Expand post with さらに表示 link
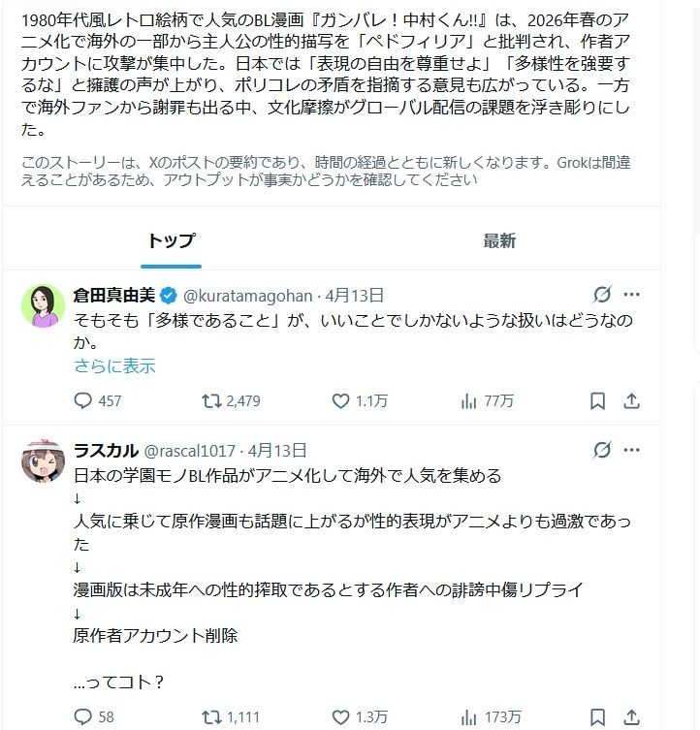The height and width of the screenshot is (730, 700). (x=114, y=365)
